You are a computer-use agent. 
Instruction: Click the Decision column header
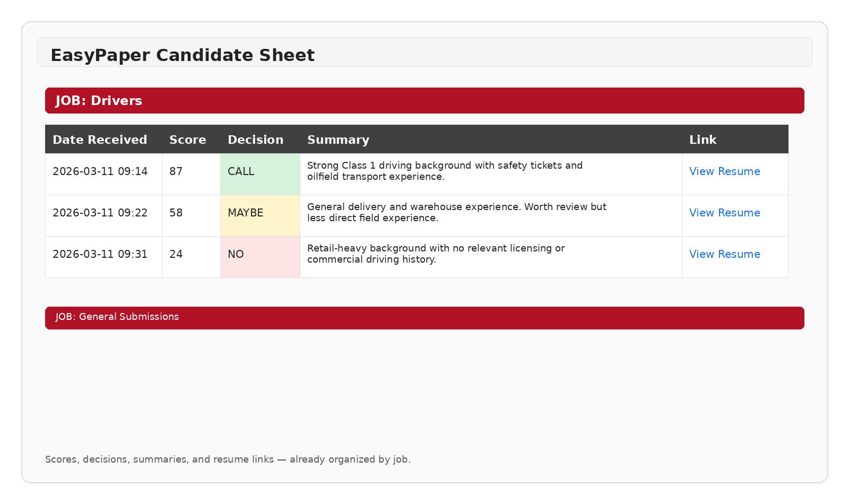255,140
